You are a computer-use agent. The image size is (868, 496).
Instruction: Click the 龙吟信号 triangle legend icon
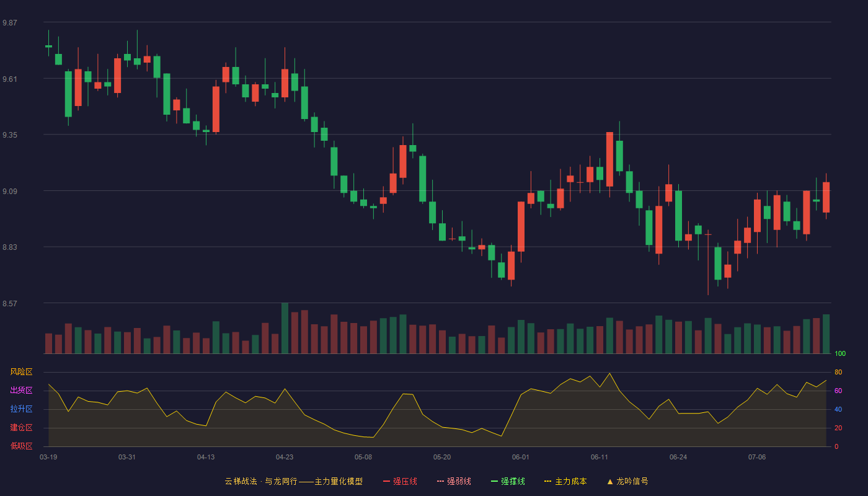[610, 481]
